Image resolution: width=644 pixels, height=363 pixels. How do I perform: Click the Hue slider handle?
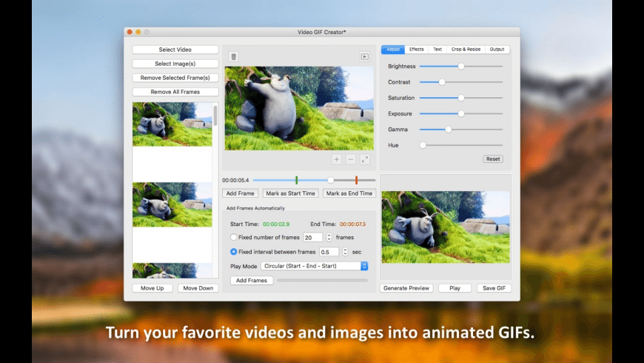pos(423,145)
